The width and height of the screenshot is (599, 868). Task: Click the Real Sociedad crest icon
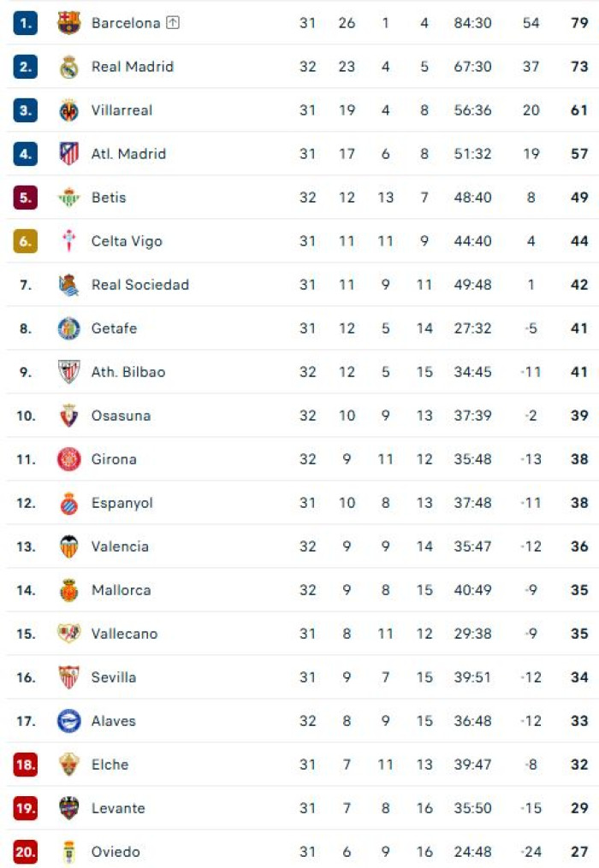click(x=68, y=285)
